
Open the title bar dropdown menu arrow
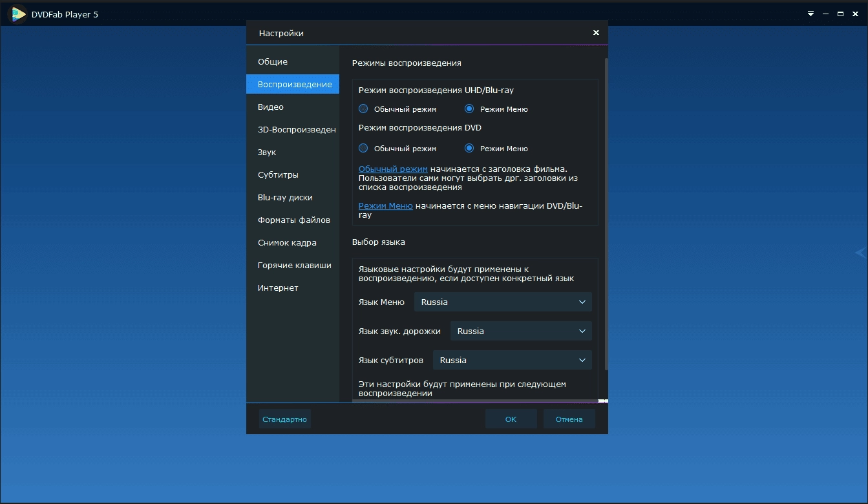point(811,14)
